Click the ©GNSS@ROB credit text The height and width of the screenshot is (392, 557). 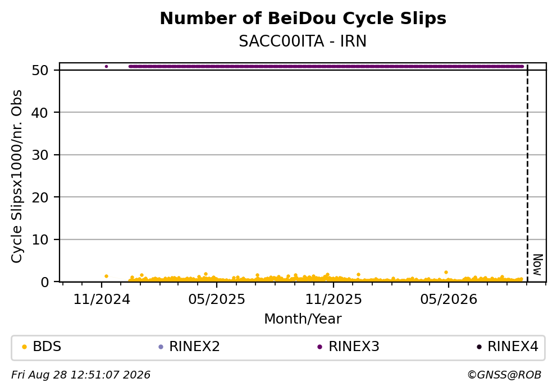point(504,375)
